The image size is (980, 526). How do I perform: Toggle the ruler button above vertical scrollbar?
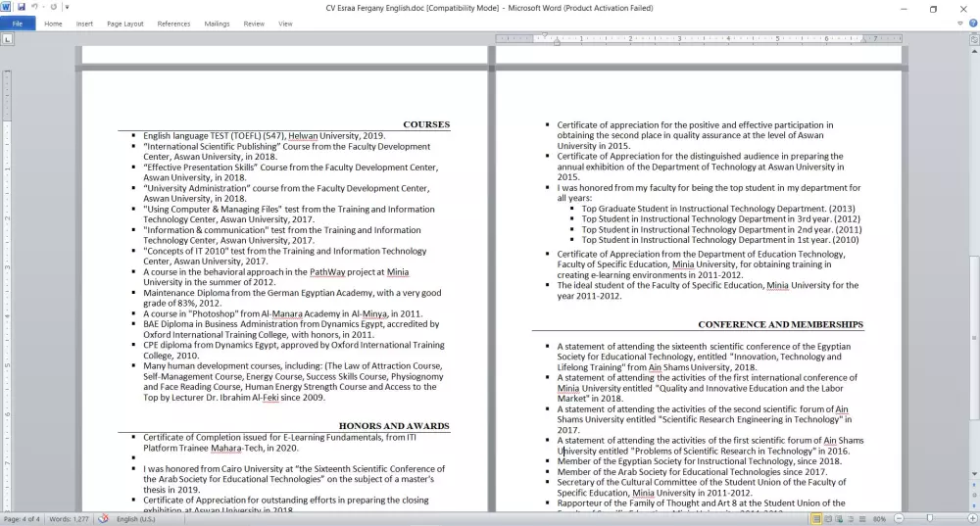(x=974, y=39)
